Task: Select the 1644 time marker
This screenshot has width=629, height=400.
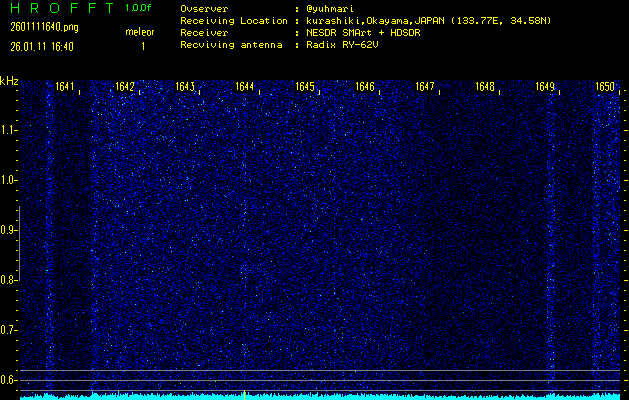Action: coord(244,87)
